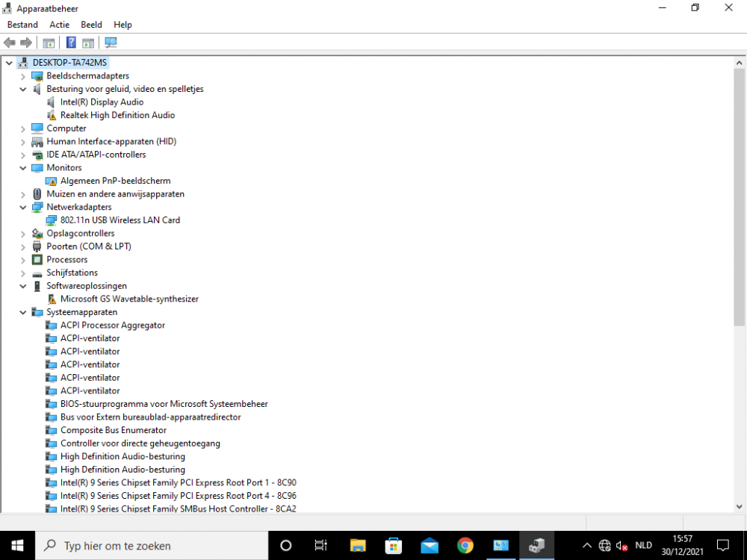Click the Back arrow toolbar icon

pyautogui.click(x=10, y=43)
